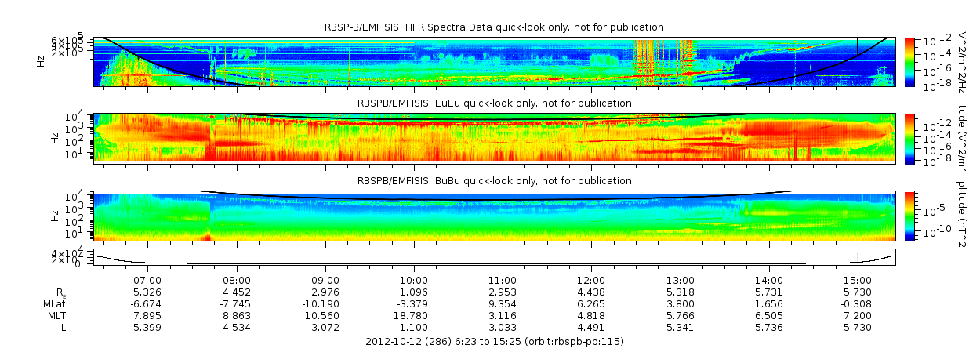Screen dimensions: 980x352
Task: Click the HFR Spectra Data plot title
Action: pyautogui.click(x=494, y=27)
